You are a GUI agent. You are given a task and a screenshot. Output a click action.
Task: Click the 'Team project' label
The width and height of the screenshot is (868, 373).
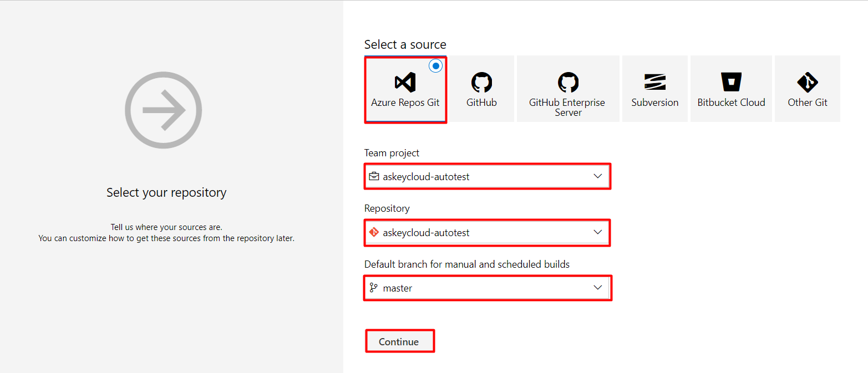tap(392, 153)
